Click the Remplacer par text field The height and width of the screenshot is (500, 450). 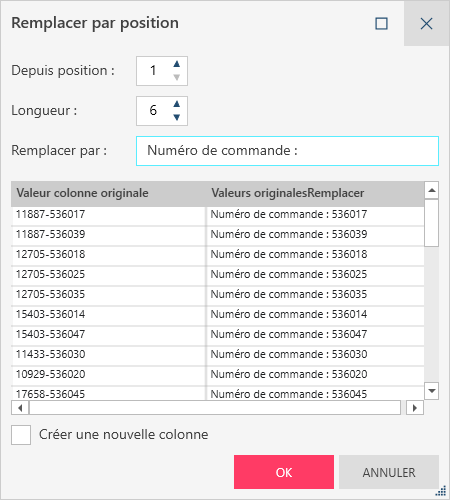coord(287,151)
